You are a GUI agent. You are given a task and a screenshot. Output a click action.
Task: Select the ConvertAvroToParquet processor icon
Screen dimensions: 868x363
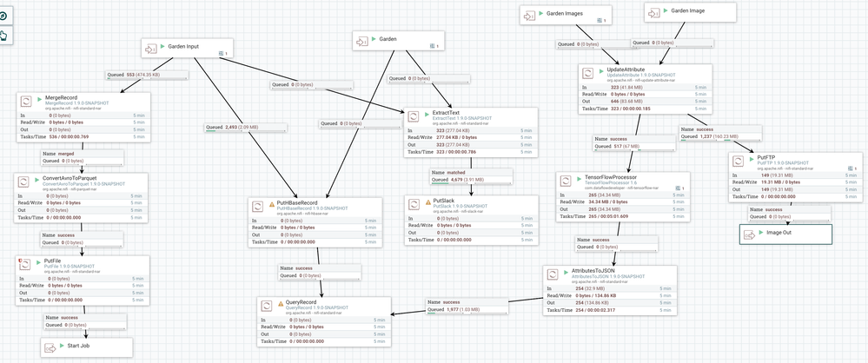(23, 181)
